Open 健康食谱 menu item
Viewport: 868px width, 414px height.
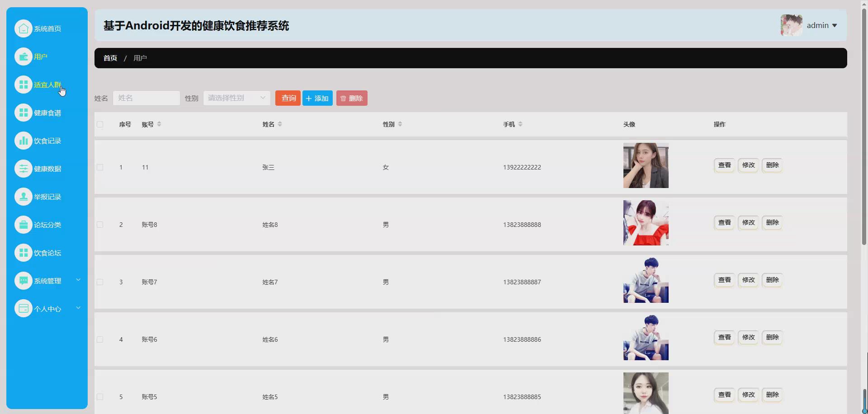[x=47, y=113]
